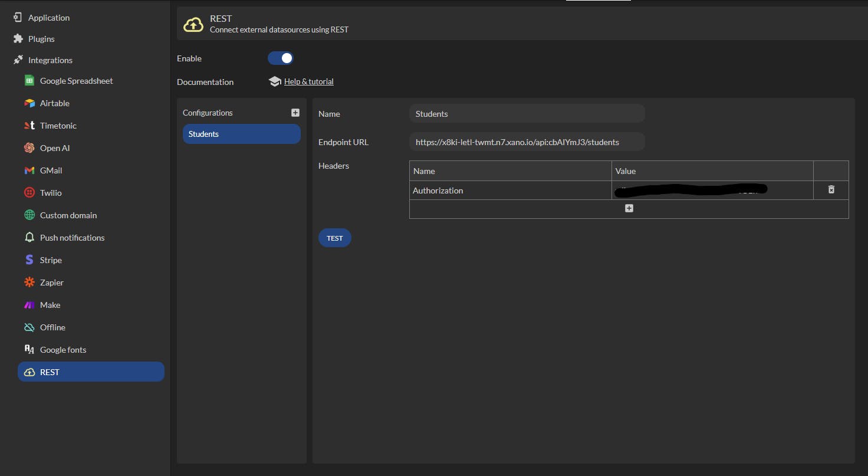
Task: Select Zapier label in integrations list
Action: click(52, 283)
